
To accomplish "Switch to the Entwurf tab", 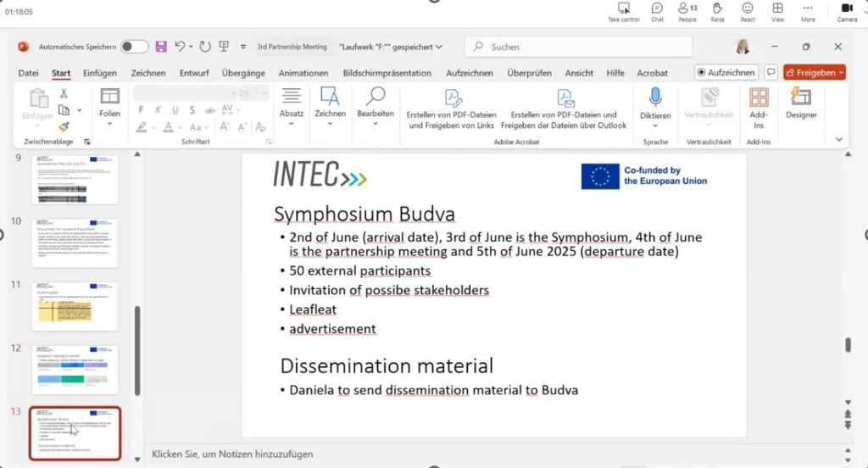I will pyautogui.click(x=194, y=73).
